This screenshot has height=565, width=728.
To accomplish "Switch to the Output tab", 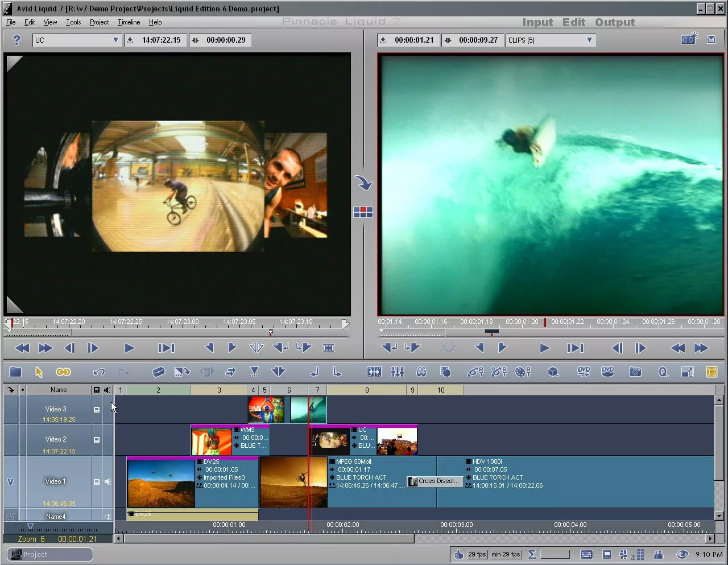I will coord(615,22).
